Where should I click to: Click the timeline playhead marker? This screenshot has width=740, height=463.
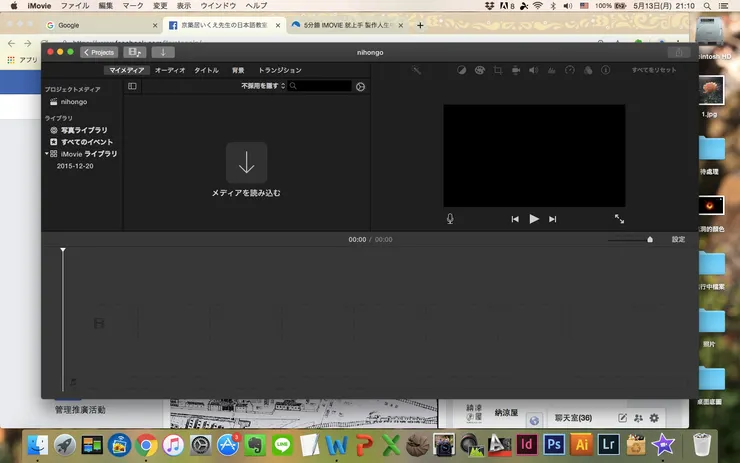point(63,250)
